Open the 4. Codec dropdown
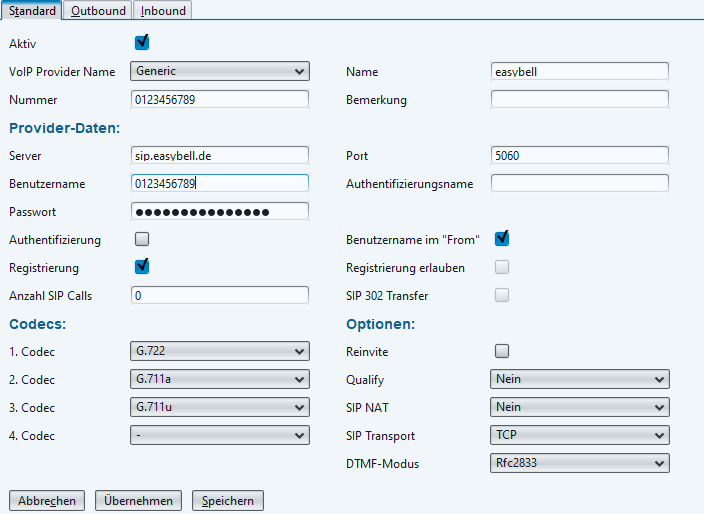Screen dimensions: 704x514 coord(220,435)
